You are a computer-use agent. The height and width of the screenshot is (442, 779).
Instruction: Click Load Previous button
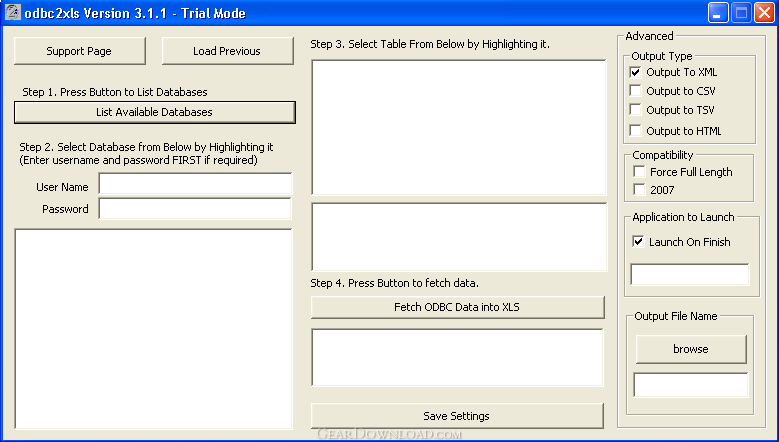tap(228, 51)
